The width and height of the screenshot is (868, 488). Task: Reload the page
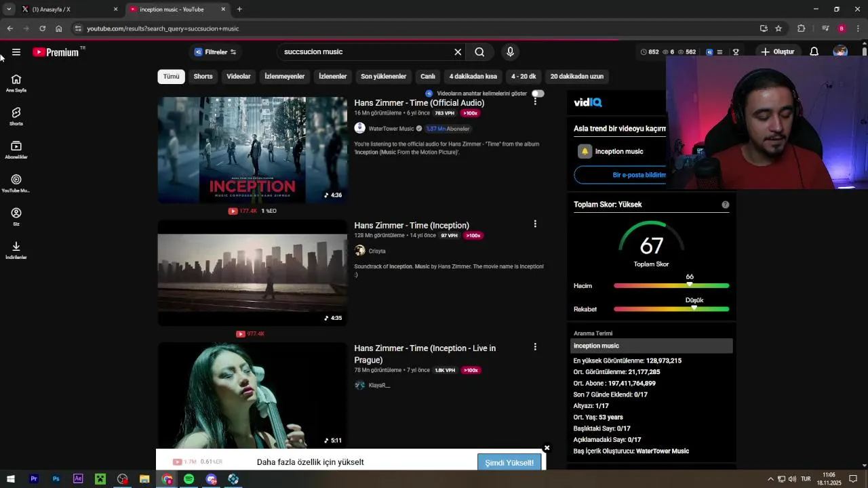click(42, 28)
